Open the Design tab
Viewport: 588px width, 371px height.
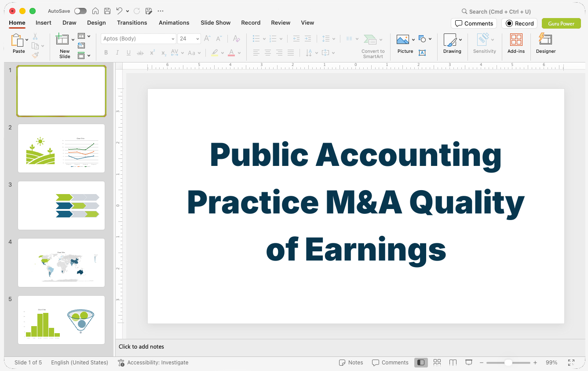(x=96, y=22)
